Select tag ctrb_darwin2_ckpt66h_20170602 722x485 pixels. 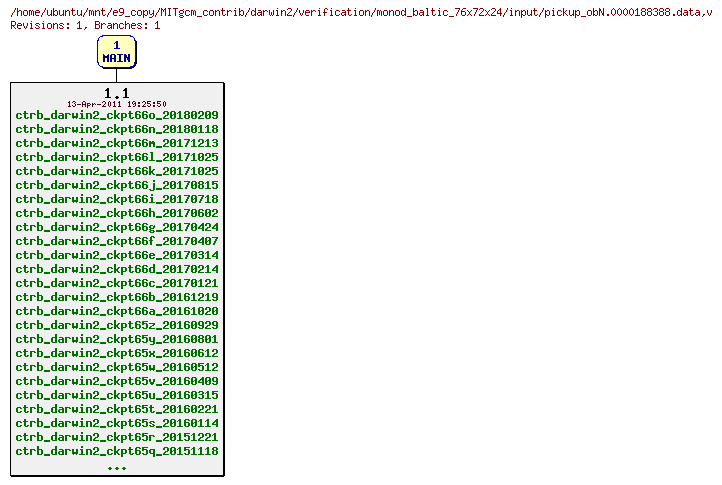117,213
